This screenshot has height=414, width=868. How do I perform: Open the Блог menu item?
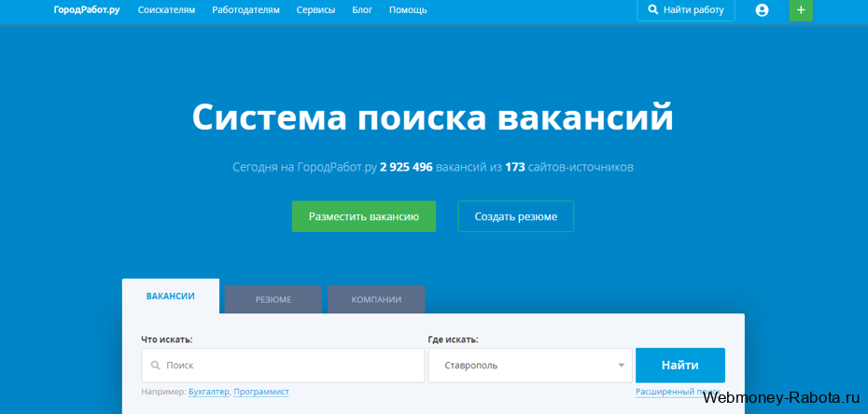[362, 10]
